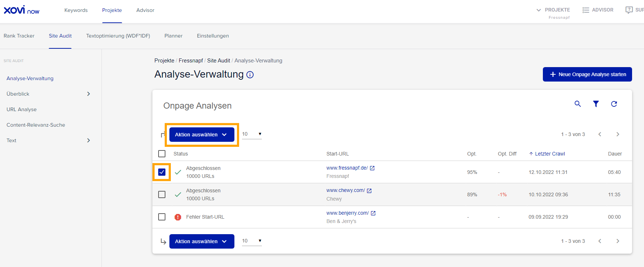Sort by Letzter Crawl column
Viewport: 644px width, 267px height.
(547, 154)
